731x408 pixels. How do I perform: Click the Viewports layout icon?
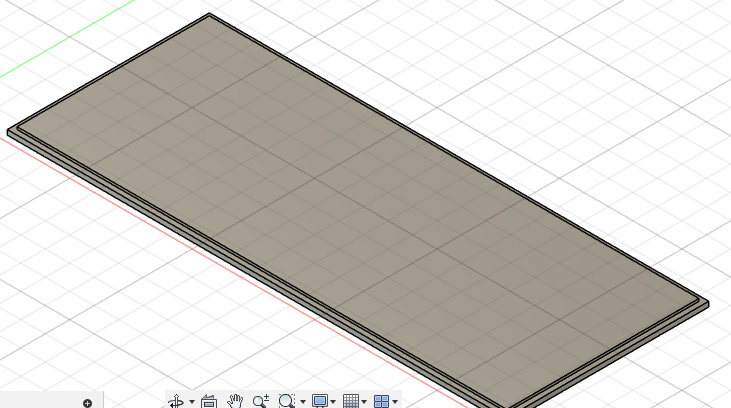[x=381, y=401]
